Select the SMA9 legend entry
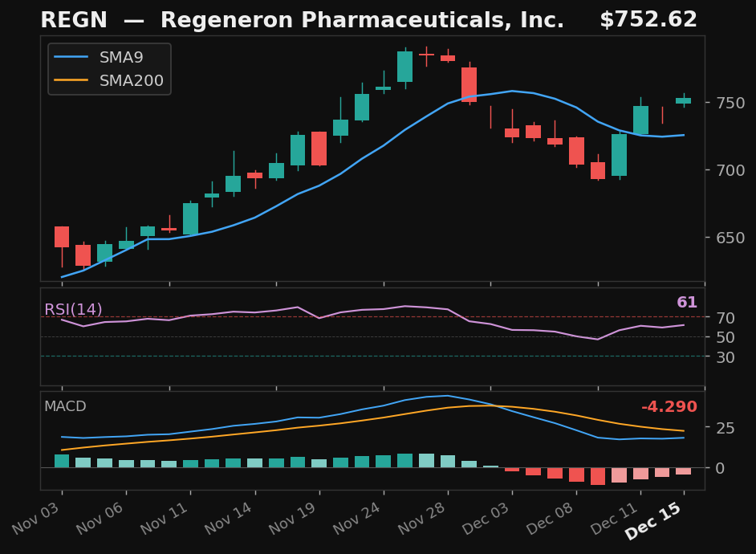Viewport: 756px width, 554px height. 99,57
